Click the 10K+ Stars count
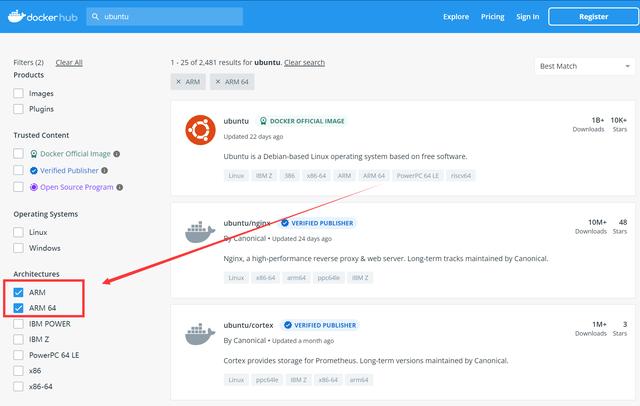The height and width of the screenshot is (406, 640). click(x=619, y=124)
